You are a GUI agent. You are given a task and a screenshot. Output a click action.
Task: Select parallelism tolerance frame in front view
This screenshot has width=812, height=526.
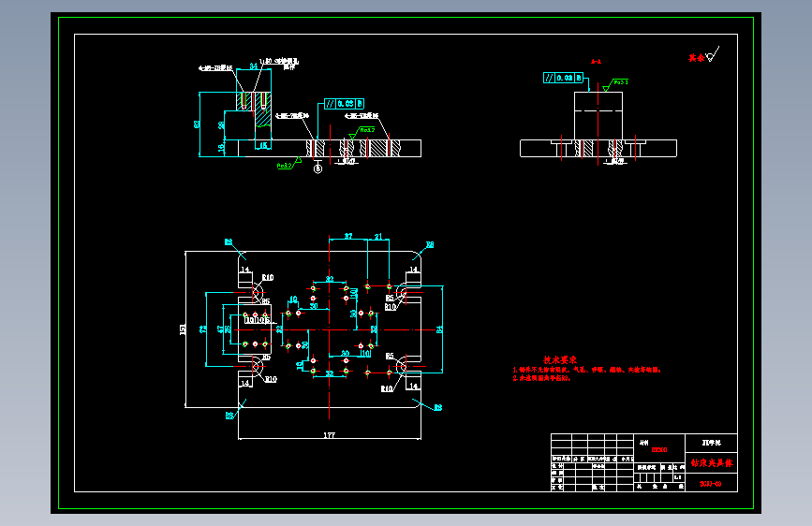coord(344,104)
